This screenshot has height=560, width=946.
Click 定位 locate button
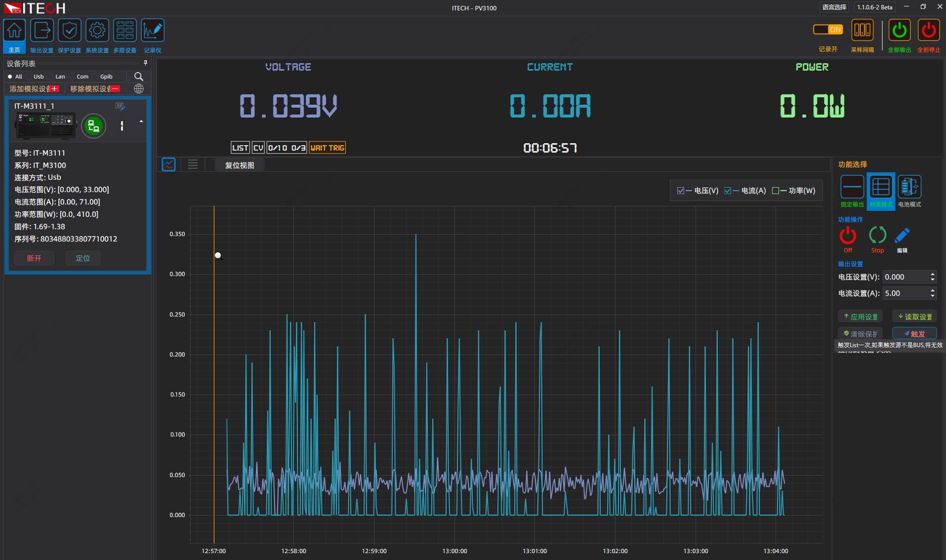83,258
